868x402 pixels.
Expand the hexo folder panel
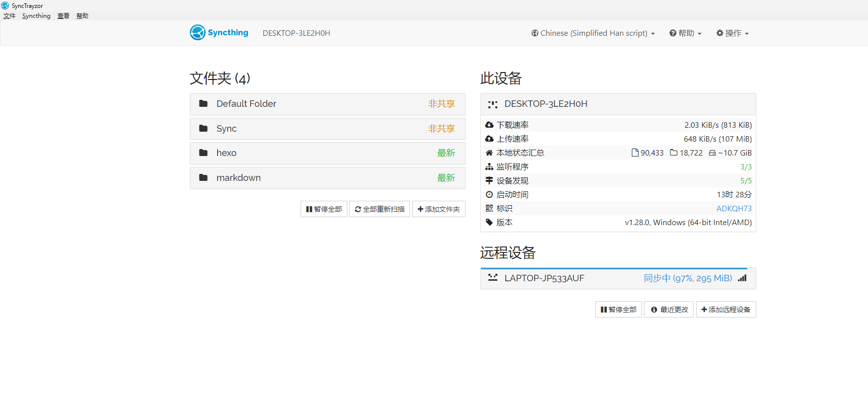327,153
